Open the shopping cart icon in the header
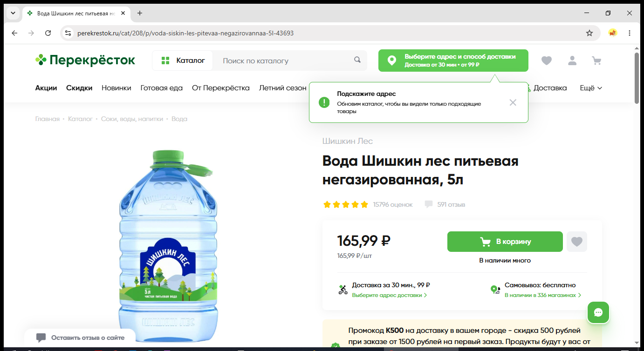Screen dimensions: 644x351 (596, 61)
